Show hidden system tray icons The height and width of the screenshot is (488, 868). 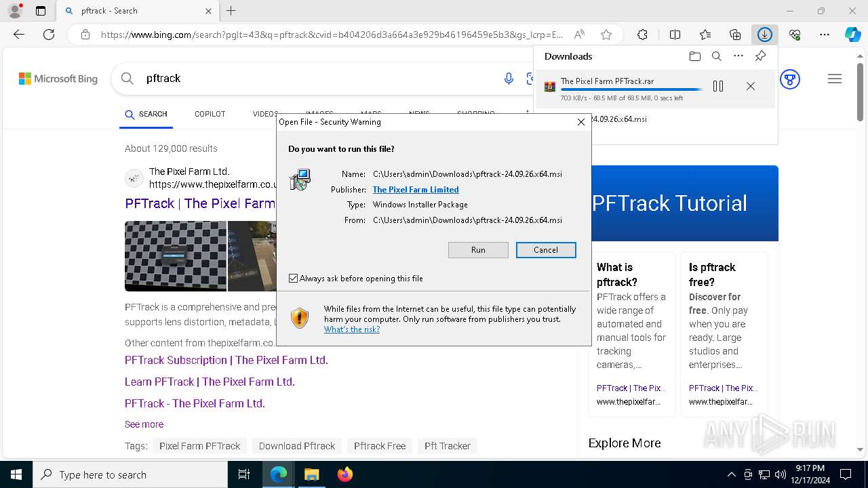tap(731, 474)
